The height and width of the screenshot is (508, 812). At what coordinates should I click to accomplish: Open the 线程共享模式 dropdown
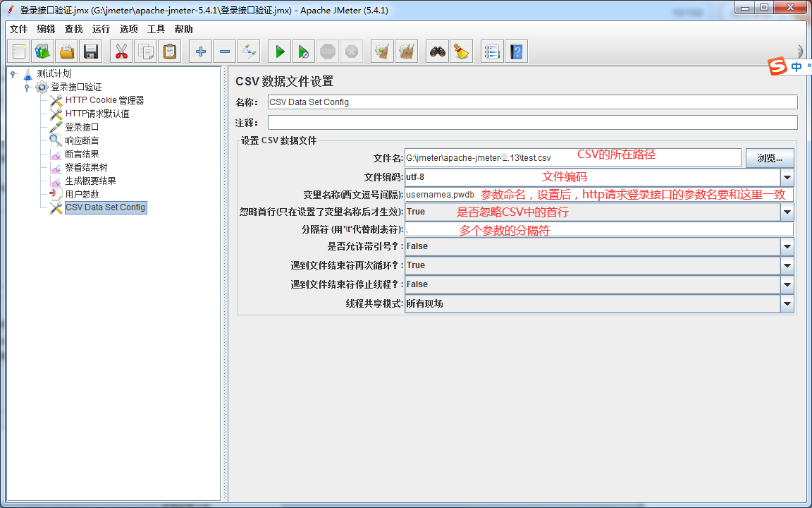click(x=787, y=304)
